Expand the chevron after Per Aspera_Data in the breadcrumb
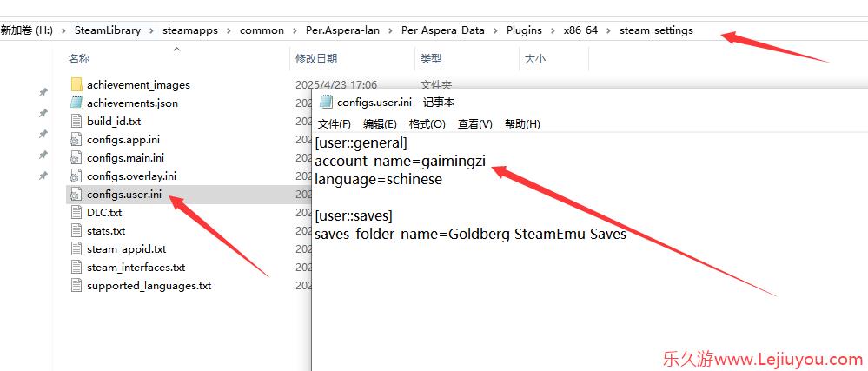Viewport: 868px width, 371px height. click(x=495, y=31)
